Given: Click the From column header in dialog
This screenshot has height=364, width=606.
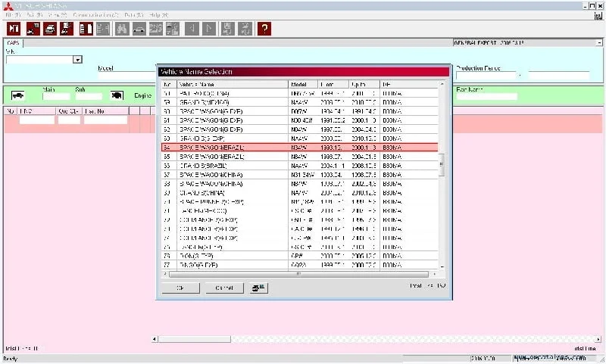Looking at the screenshot, I should click(333, 84).
